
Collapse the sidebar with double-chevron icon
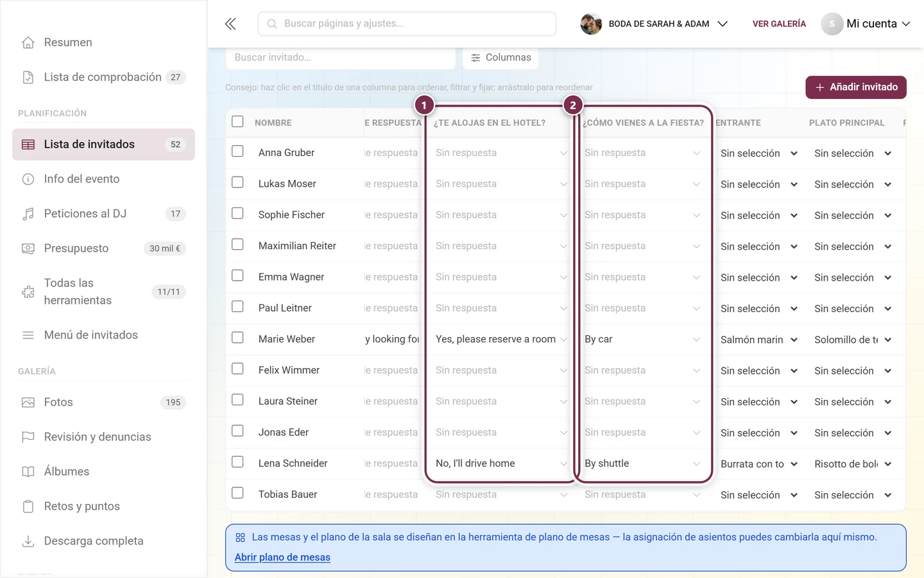pyautogui.click(x=230, y=24)
